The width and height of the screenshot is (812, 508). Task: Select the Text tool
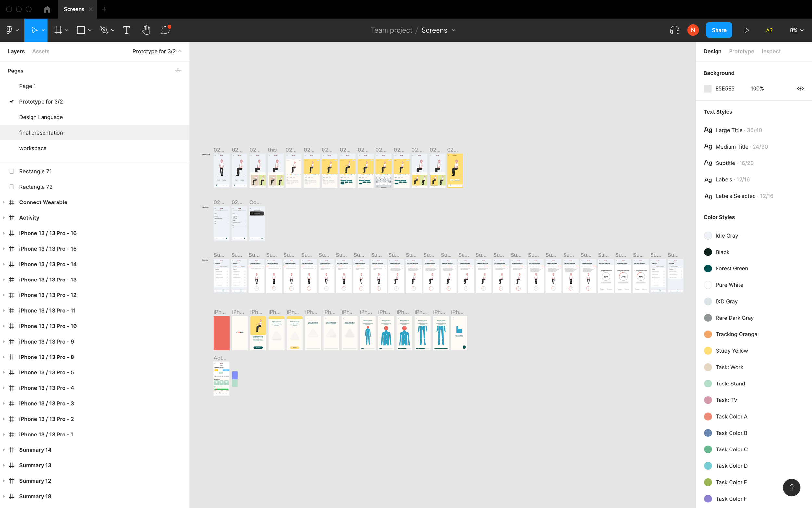click(x=127, y=30)
